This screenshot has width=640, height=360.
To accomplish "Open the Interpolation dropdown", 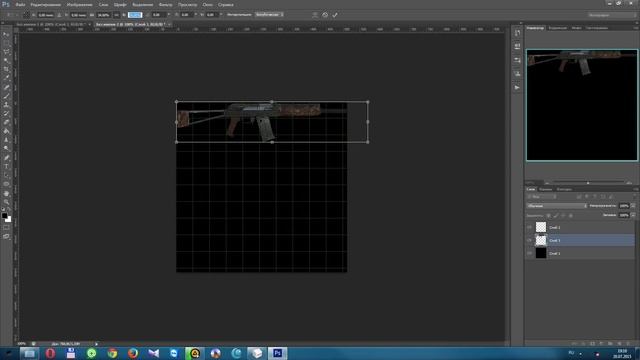I will click(x=269, y=15).
